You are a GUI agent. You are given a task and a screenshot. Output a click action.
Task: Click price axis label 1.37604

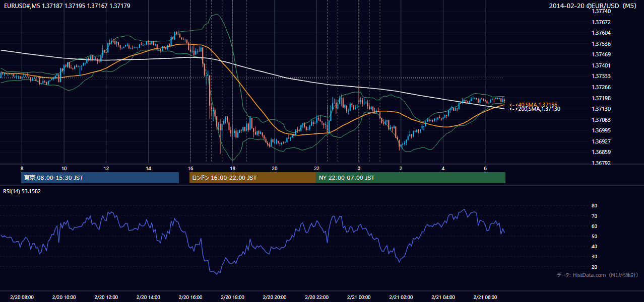pyautogui.click(x=601, y=33)
